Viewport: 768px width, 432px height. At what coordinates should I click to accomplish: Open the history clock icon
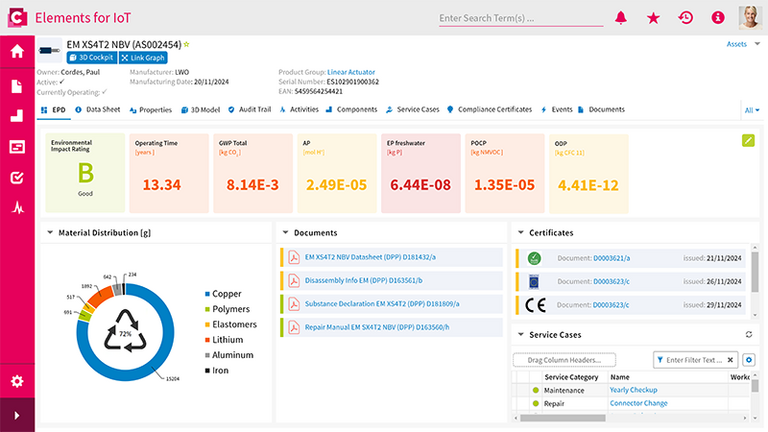point(685,17)
